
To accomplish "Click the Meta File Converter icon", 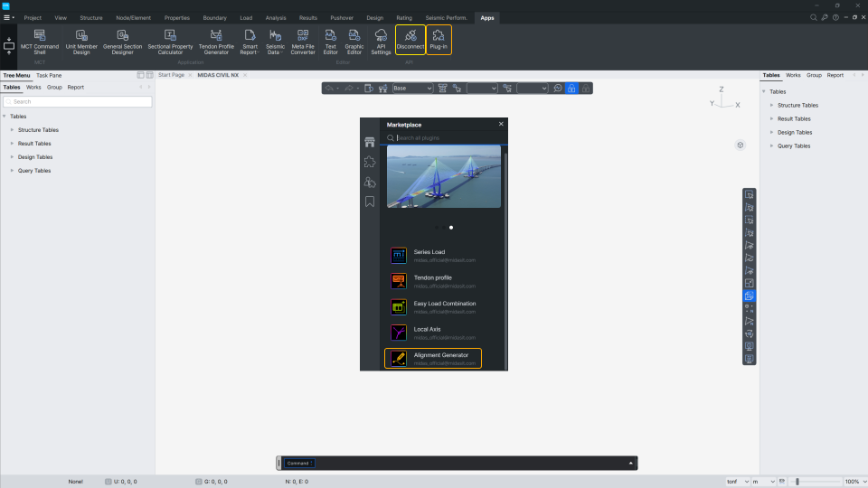I will (303, 42).
